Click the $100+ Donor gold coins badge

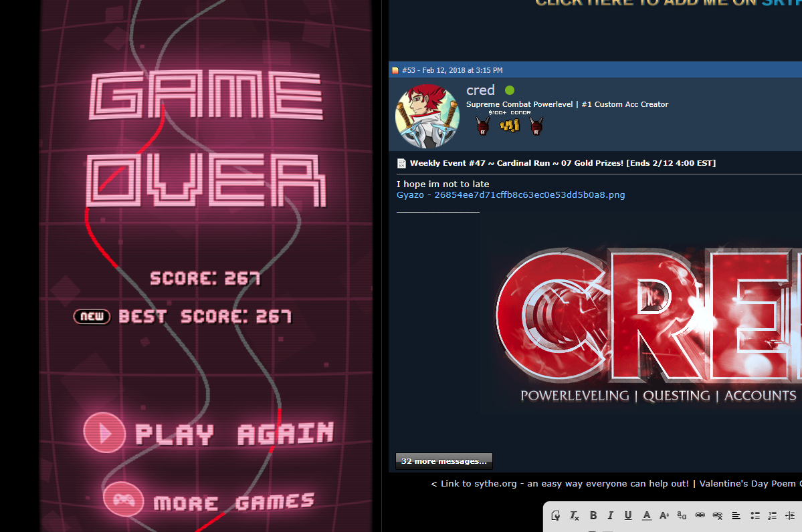pyautogui.click(x=510, y=125)
